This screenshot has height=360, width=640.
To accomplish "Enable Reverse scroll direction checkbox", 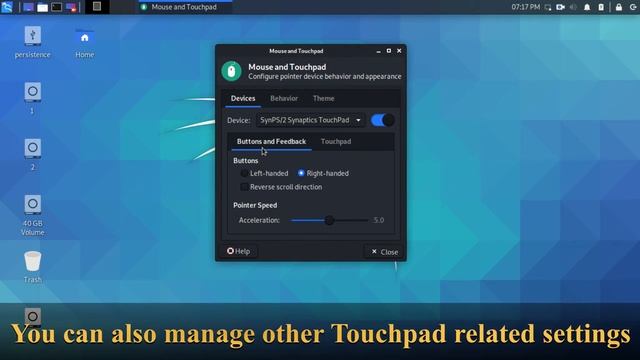I will 244,187.
